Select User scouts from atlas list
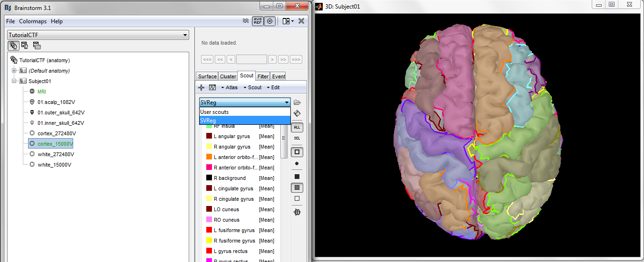 point(214,112)
